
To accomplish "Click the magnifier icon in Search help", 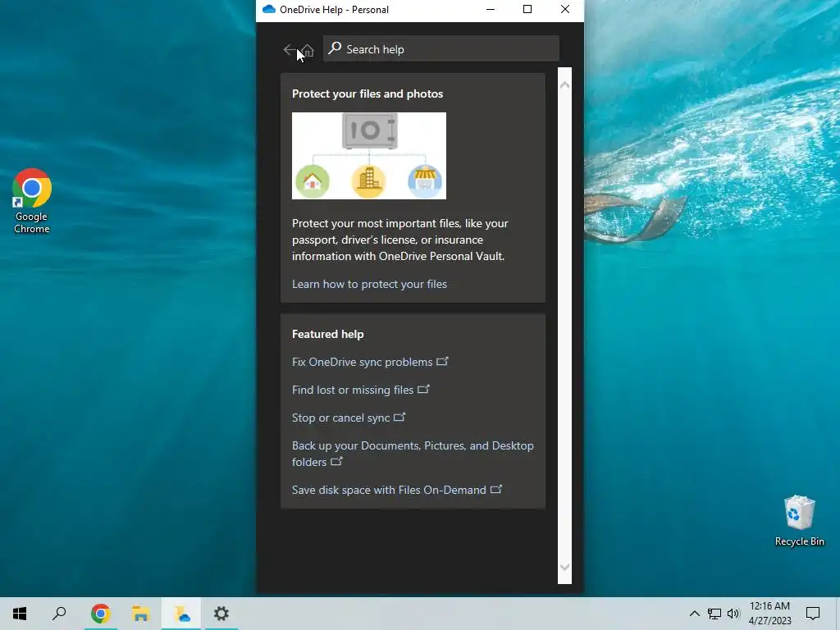I will [x=335, y=48].
